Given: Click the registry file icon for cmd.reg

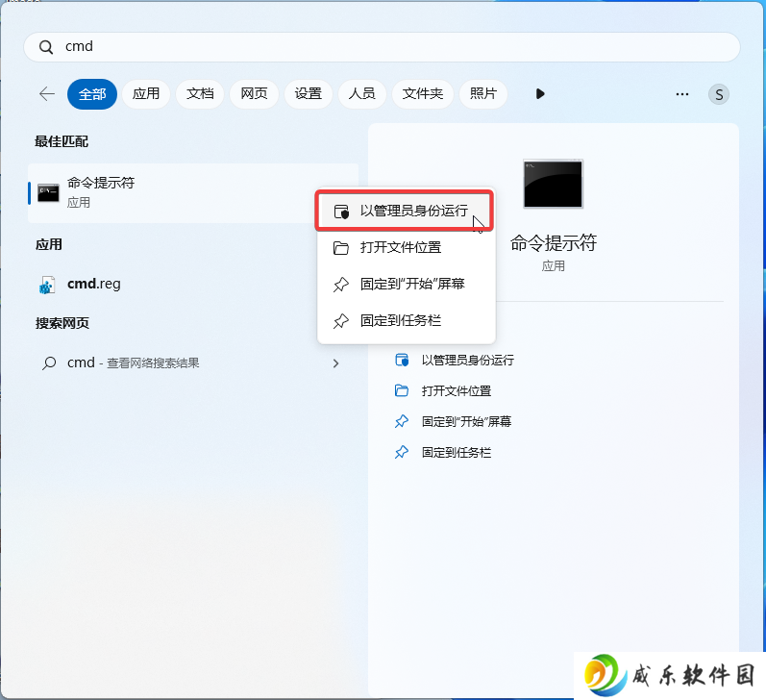Looking at the screenshot, I should 47,285.
